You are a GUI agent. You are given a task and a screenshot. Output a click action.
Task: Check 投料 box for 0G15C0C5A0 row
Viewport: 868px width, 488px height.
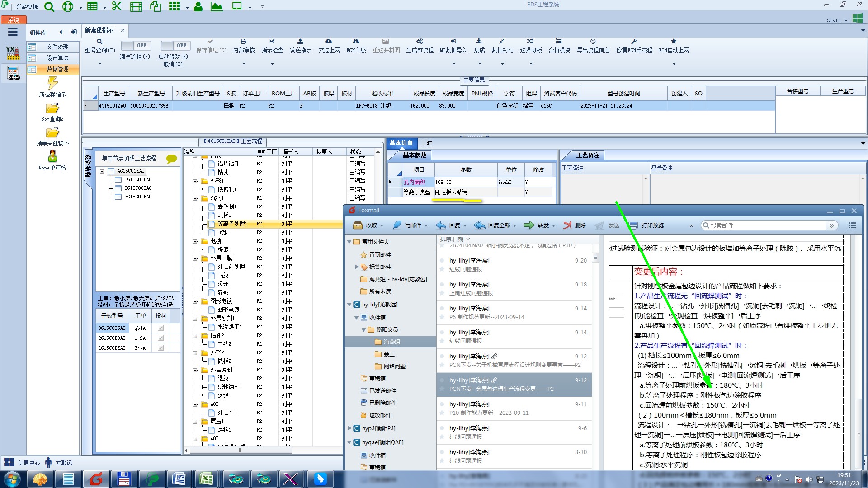(x=160, y=328)
